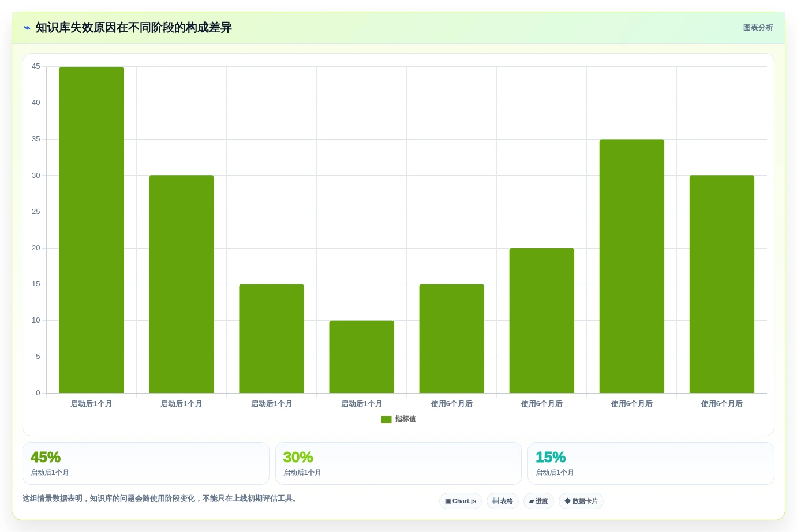Click the first 使用6个月后 bar valued 15
Image resolution: width=797 pixels, height=532 pixels.
(x=451, y=339)
